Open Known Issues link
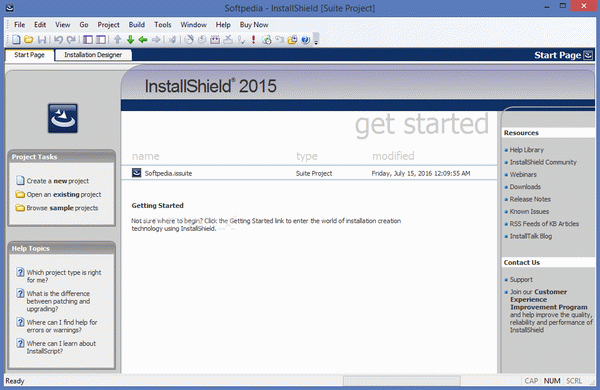 (529, 211)
